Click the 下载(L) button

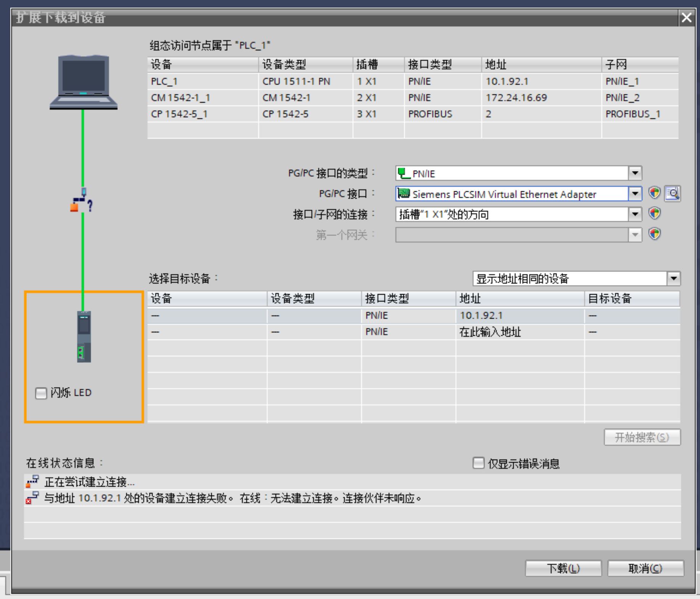pos(563,569)
